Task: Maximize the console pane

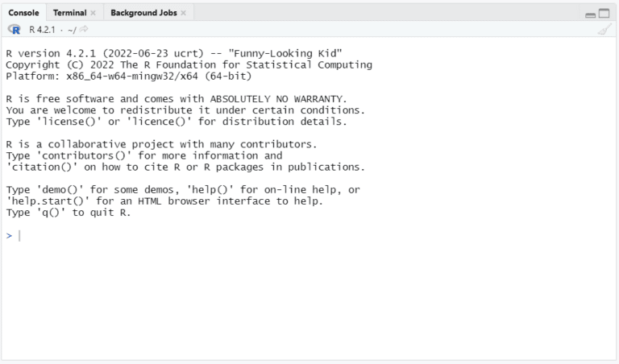Action: [604, 14]
